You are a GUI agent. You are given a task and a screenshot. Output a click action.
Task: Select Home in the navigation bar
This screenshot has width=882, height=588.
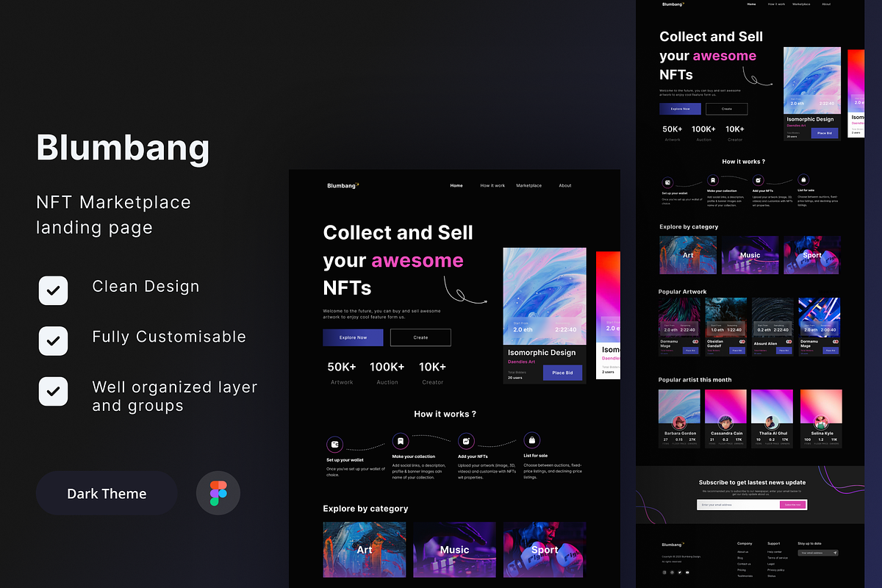(x=456, y=185)
